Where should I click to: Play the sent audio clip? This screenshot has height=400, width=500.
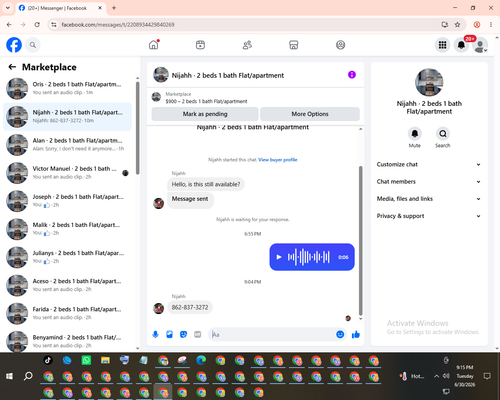tap(279, 257)
